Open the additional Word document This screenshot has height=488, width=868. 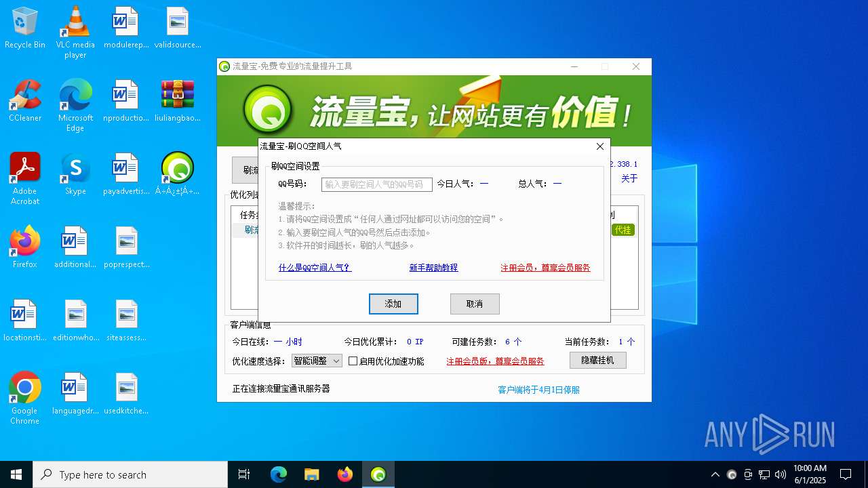coord(75,247)
